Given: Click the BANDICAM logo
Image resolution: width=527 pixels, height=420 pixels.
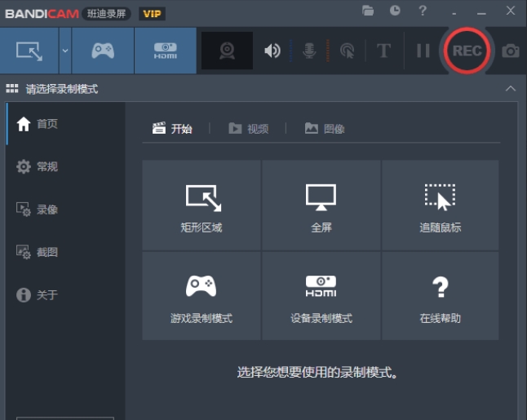Looking at the screenshot, I should 42,14.
